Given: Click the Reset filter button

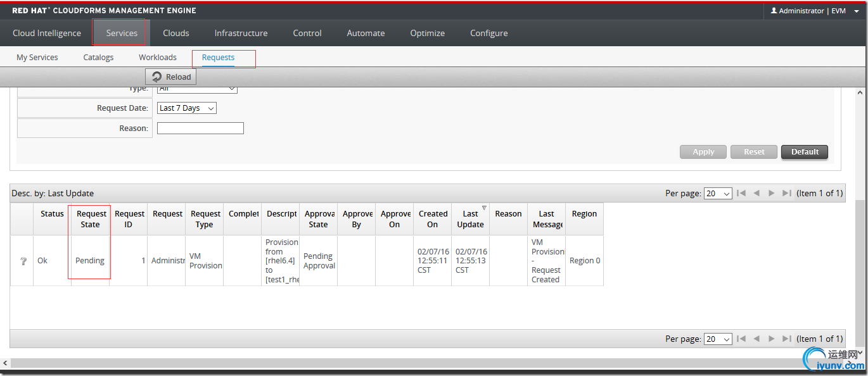Looking at the screenshot, I should (754, 152).
